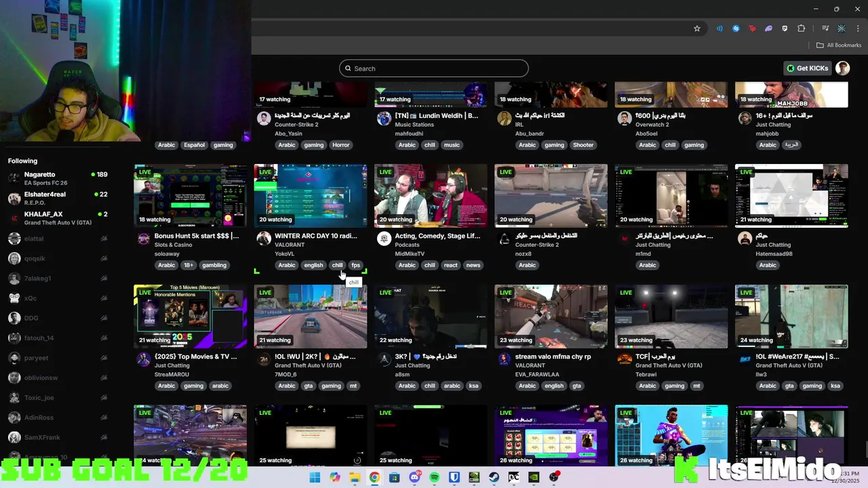
Task: Open offline channel SamXFrank in sidebar
Action: (58, 438)
